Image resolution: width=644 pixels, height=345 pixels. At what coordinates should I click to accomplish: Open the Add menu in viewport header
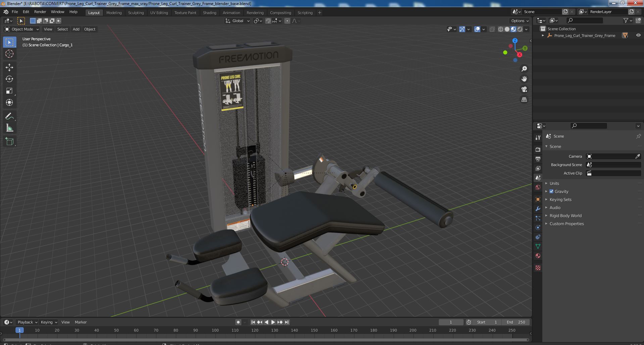point(76,29)
